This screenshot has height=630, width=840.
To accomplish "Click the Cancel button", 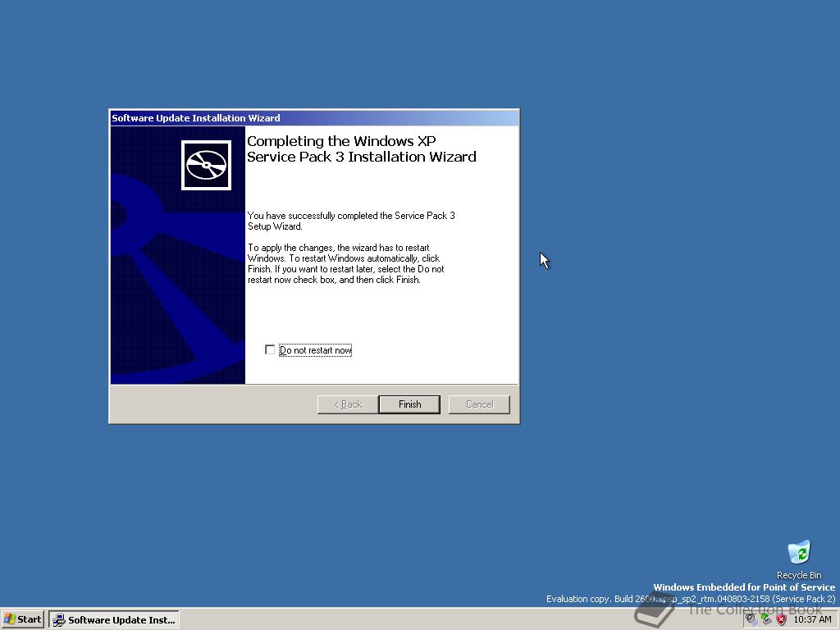I will pos(479,404).
